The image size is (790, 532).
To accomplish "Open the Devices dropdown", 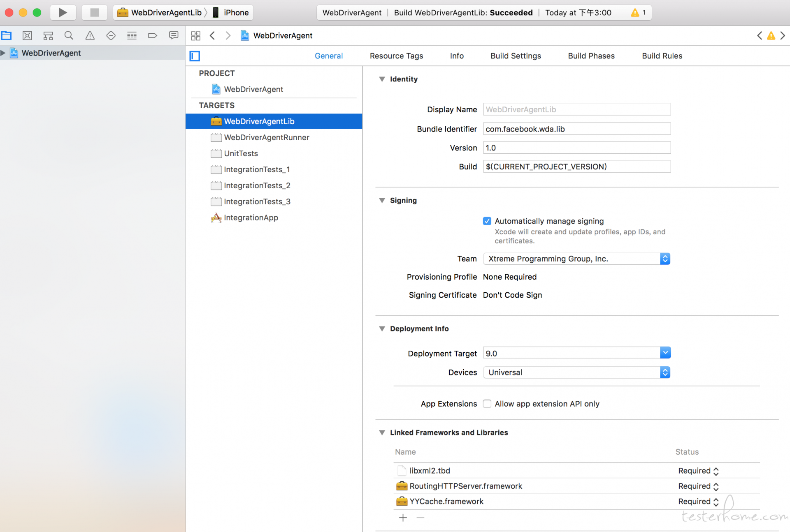I will pos(577,372).
